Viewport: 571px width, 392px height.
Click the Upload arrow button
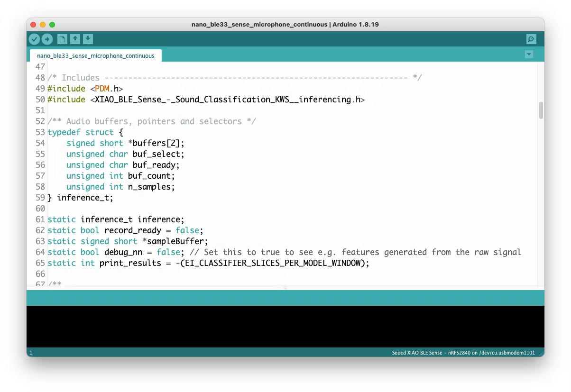pyautogui.click(x=47, y=39)
